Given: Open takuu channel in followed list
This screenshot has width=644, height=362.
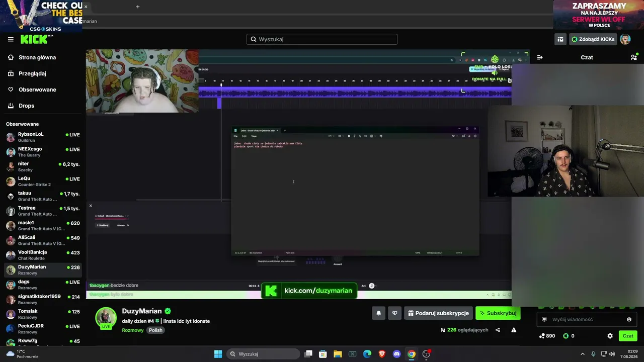Looking at the screenshot, I should 43,196.
